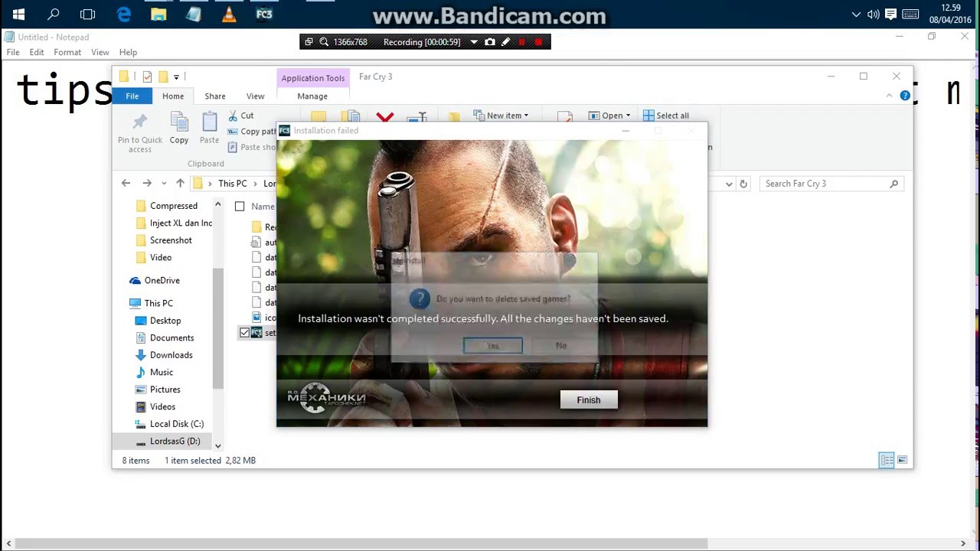The image size is (980, 551).
Task: Uncheck the selected setup file checkbox
Action: click(244, 333)
